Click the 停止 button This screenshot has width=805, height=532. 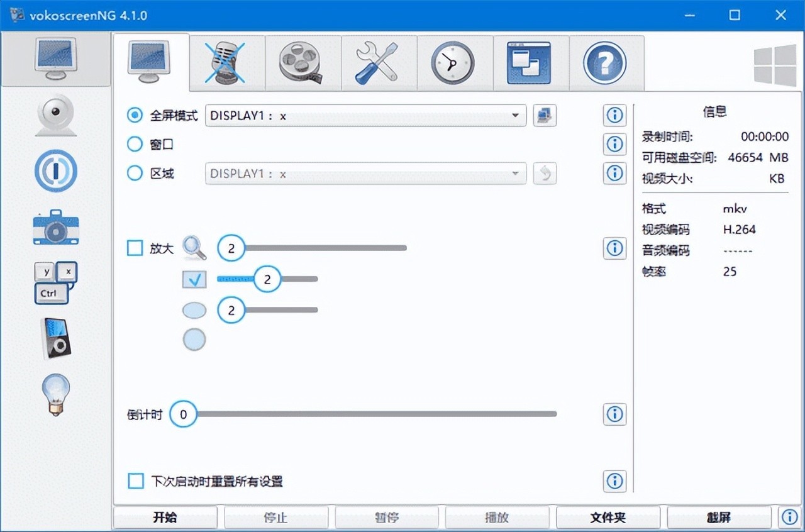point(276,518)
